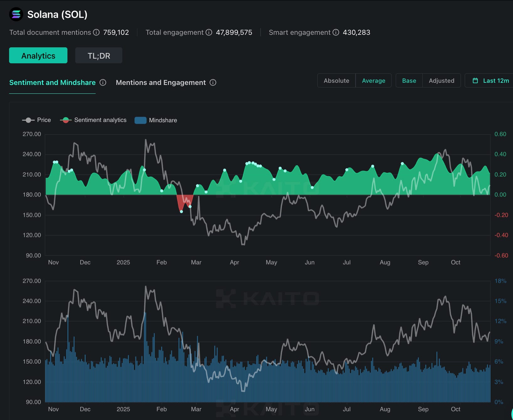Image resolution: width=513 pixels, height=420 pixels.
Task: Click the Oct label on mindshare chart axis
Action: [x=456, y=409]
